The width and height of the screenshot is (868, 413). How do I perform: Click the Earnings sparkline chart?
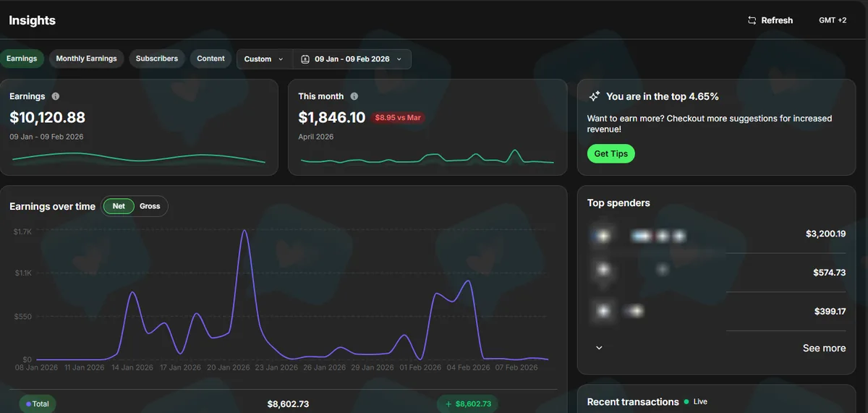pyautogui.click(x=138, y=158)
